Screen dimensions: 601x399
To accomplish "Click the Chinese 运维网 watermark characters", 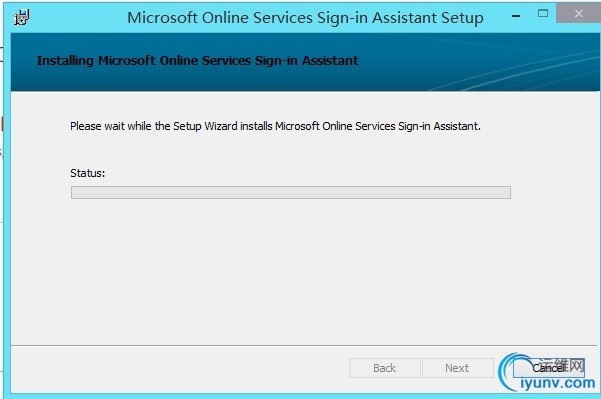I will [563, 365].
